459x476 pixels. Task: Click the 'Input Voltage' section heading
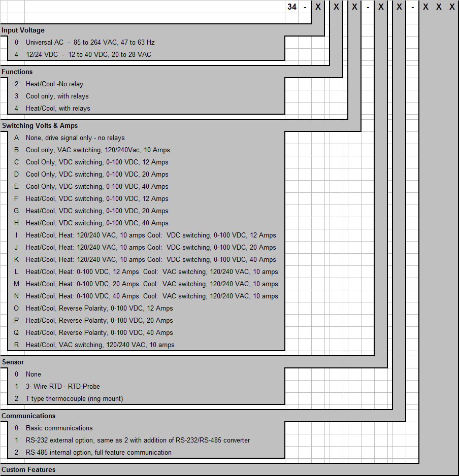coord(23,30)
